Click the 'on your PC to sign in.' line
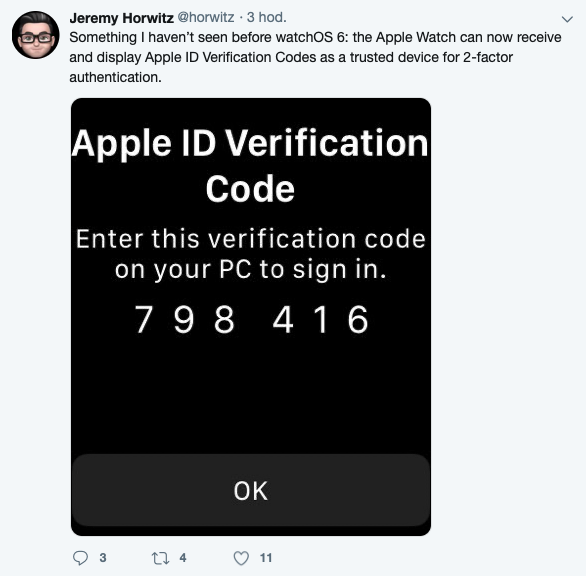586x576 pixels. [x=250, y=269]
